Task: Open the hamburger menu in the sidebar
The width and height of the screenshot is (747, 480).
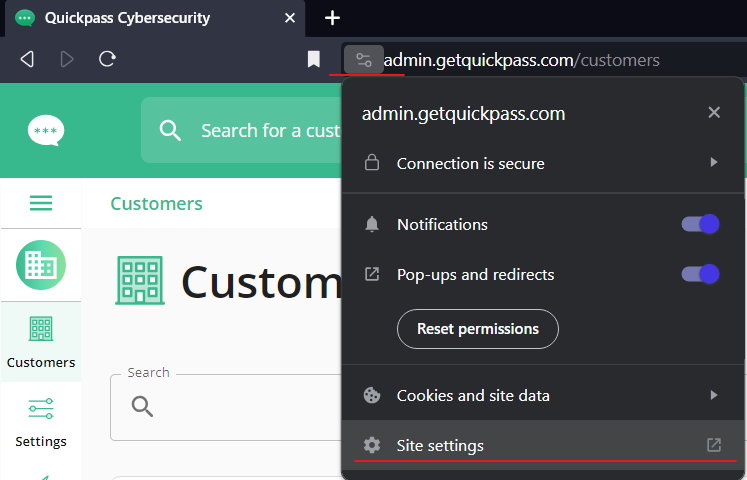Action: [41, 203]
